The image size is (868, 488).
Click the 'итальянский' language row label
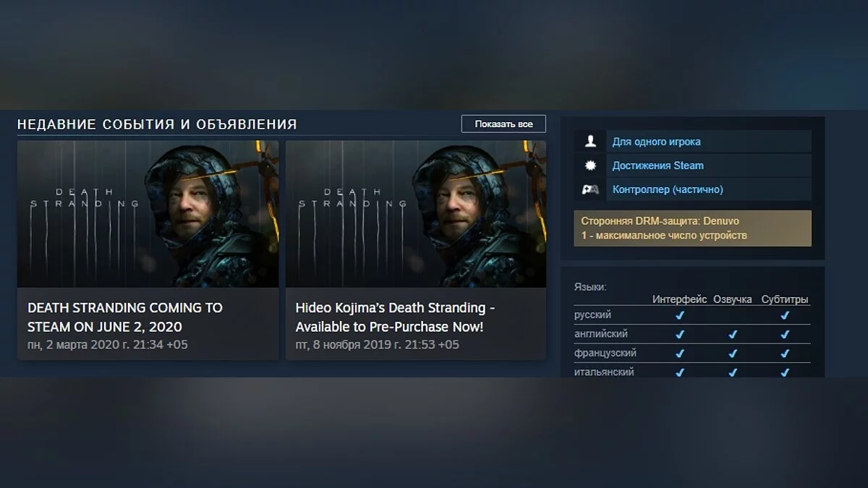[604, 372]
